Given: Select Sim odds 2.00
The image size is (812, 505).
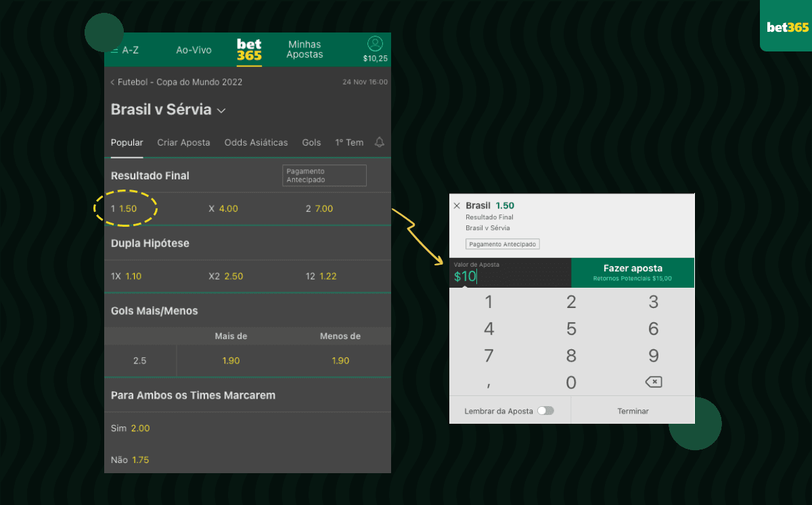Looking at the screenshot, I should pyautogui.click(x=131, y=429).
